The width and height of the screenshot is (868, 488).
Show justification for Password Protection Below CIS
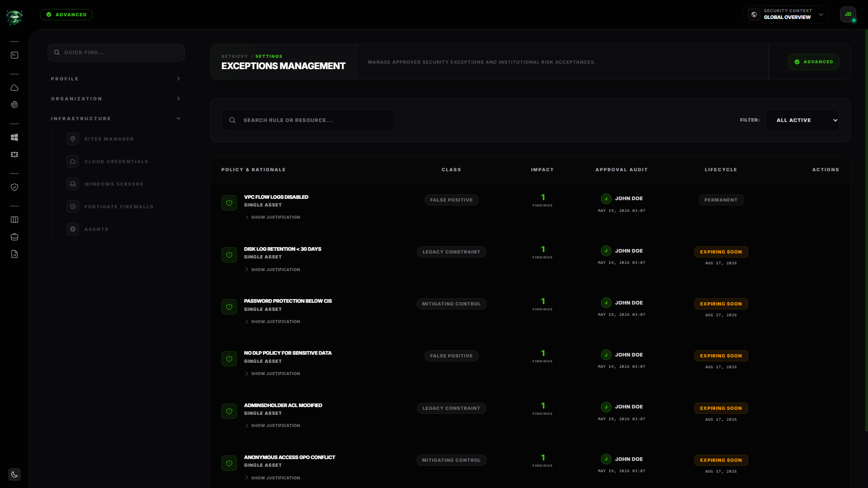pyautogui.click(x=272, y=322)
